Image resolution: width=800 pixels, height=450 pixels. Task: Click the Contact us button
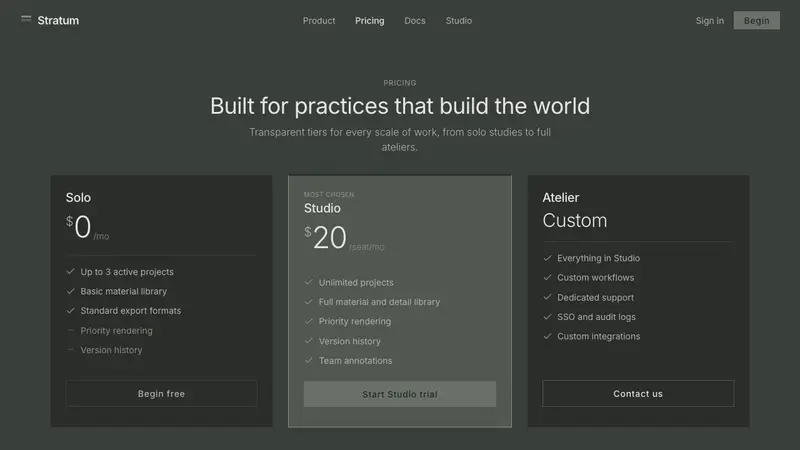[x=638, y=393]
